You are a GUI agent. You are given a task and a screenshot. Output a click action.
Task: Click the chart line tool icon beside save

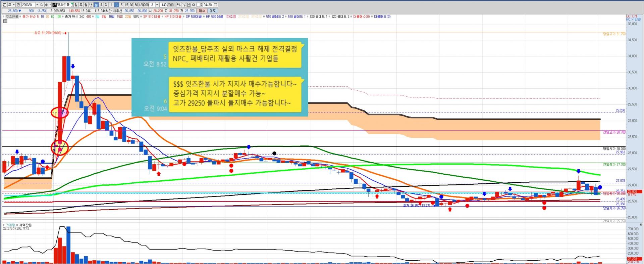pyautogui.click(x=184, y=5)
